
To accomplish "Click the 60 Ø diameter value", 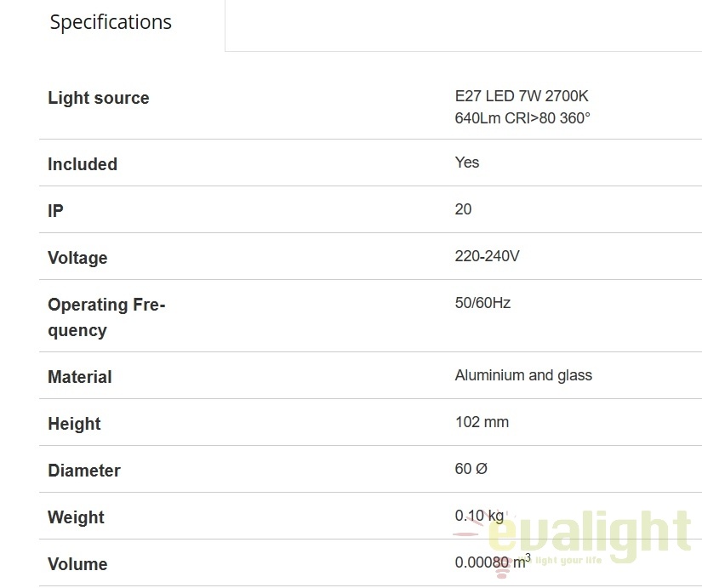I will pyautogui.click(x=471, y=469).
